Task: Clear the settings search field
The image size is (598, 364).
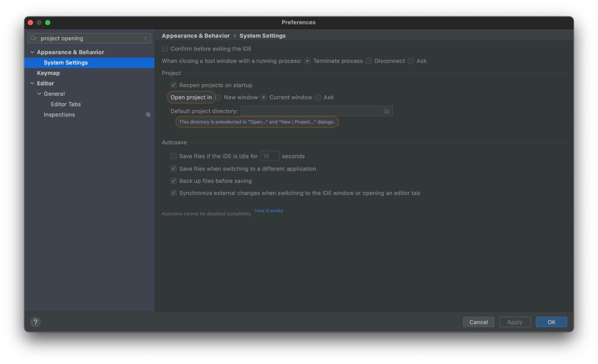Action: tap(145, 38)
